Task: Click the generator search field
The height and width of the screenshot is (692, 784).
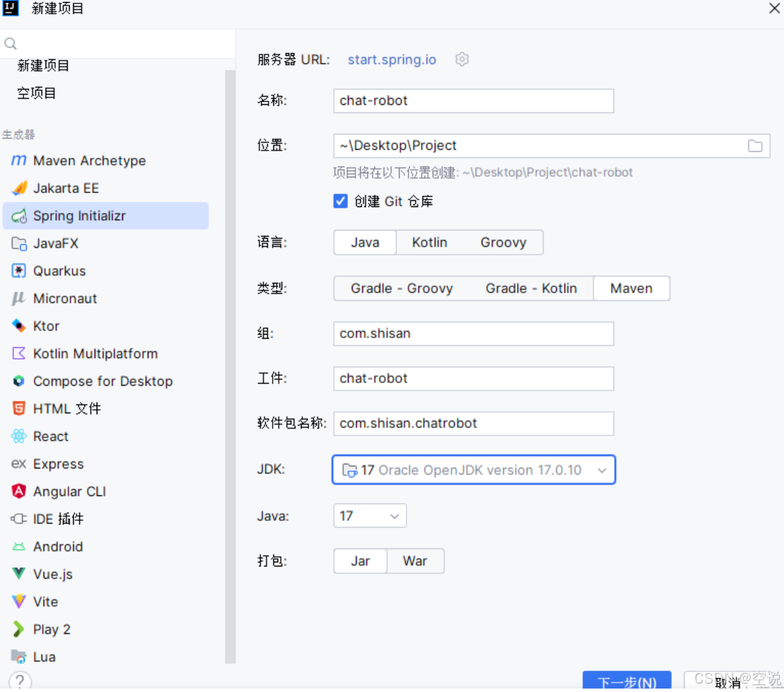Action: coord(118,43)
